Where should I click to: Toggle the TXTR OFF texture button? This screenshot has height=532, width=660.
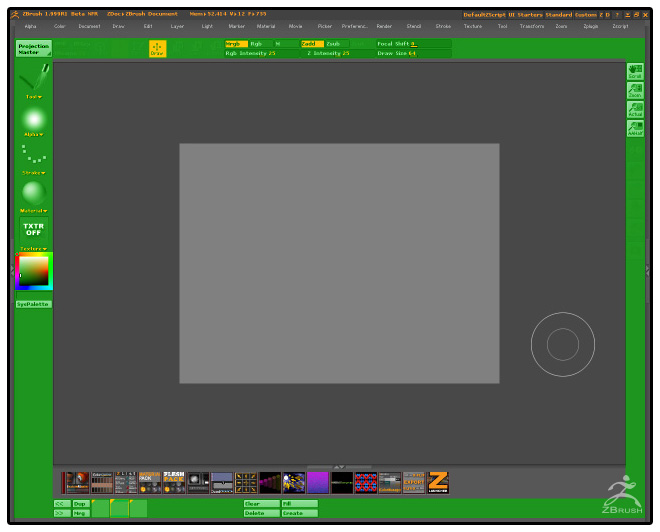34,229
